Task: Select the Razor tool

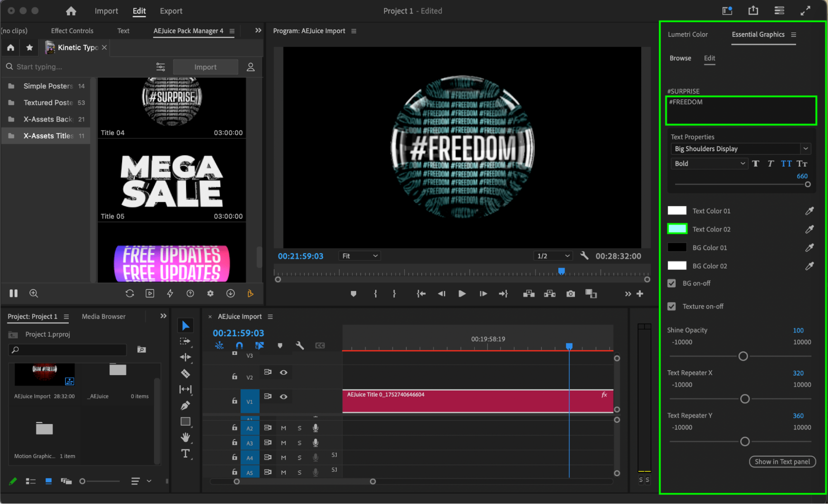Action: coord(185,374)
